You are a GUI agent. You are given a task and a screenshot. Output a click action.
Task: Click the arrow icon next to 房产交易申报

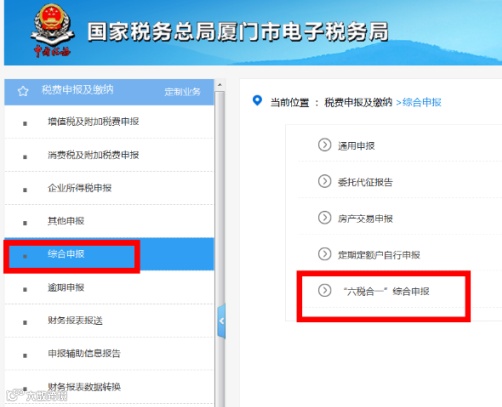(x=324, y=218)
